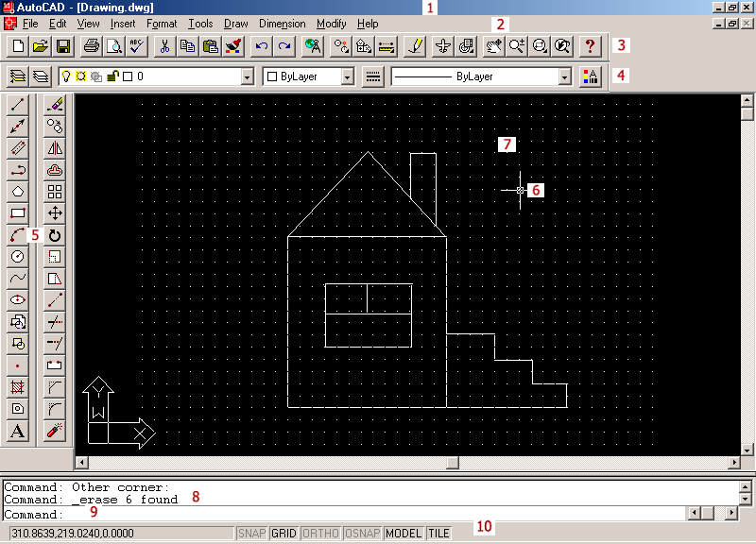This screenshot has height=544, width=756.
Task: Expand the ByLayer color control dropdown
Action: click(348, 76)
